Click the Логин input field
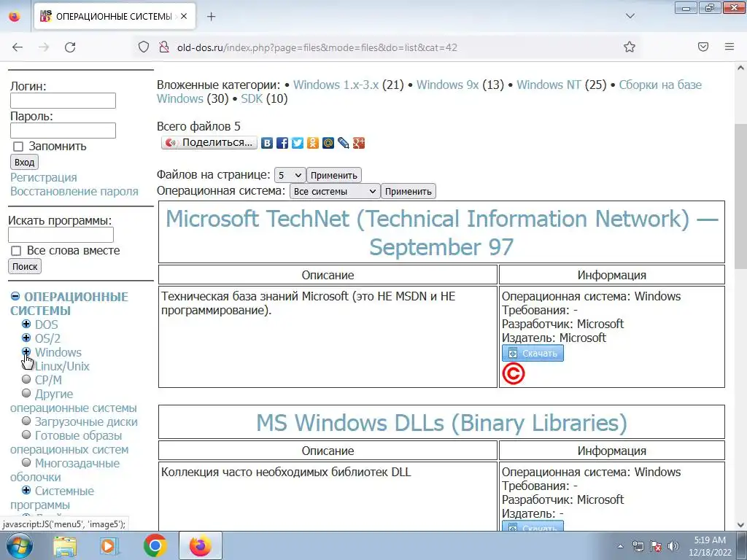This screenshot has width=747, height=560. (63, 101)
